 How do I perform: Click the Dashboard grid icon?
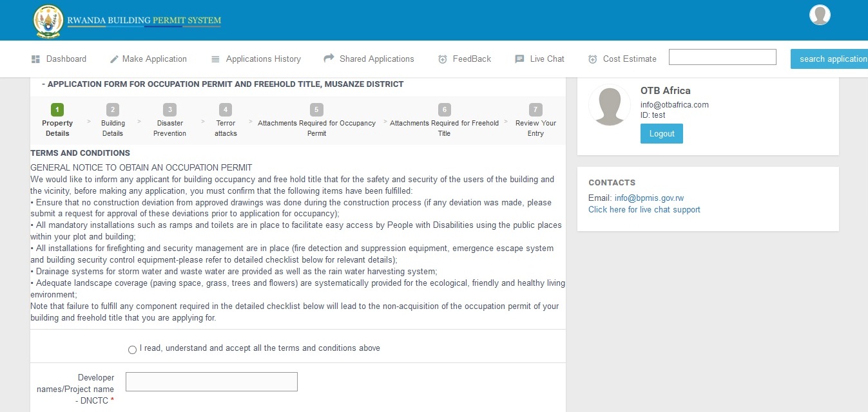[x=35, y=59]
